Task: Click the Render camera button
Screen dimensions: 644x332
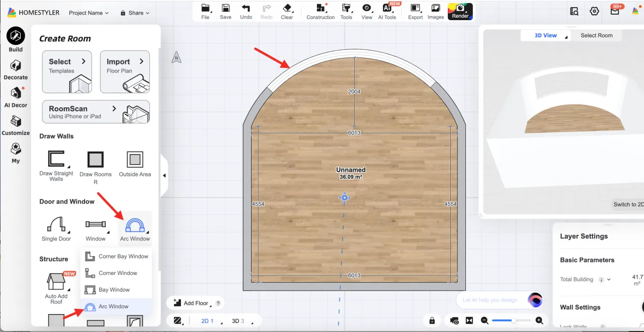Action: [x=460, y=11]
